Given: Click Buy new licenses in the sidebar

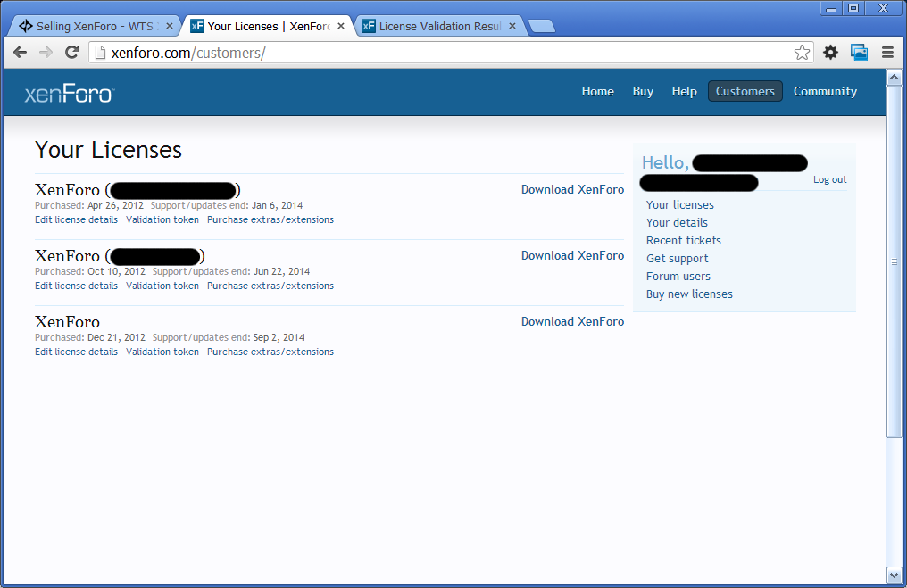Looking at the screenshot, I should click(x=689, y=294).
